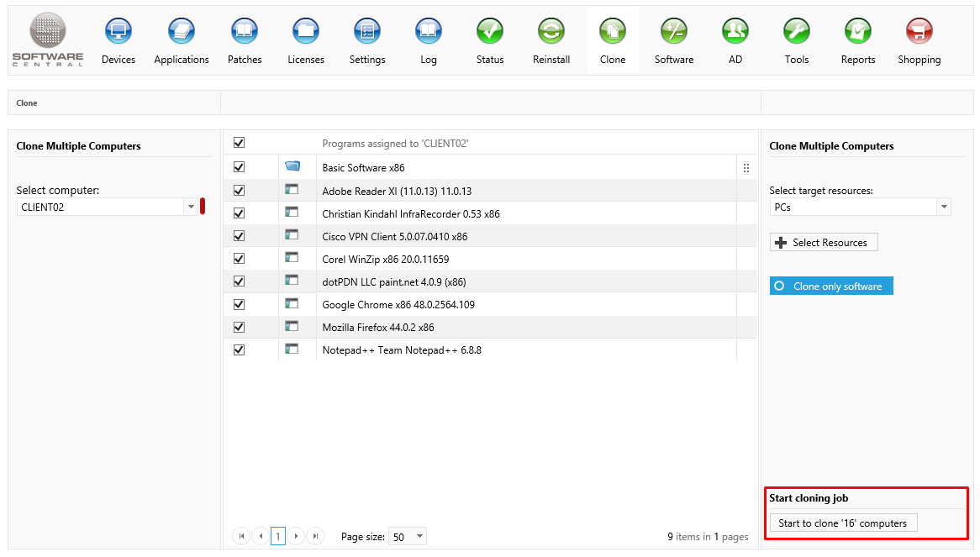
Task: Open the Applications toolbar icon
Action: [x=182, y=32]
